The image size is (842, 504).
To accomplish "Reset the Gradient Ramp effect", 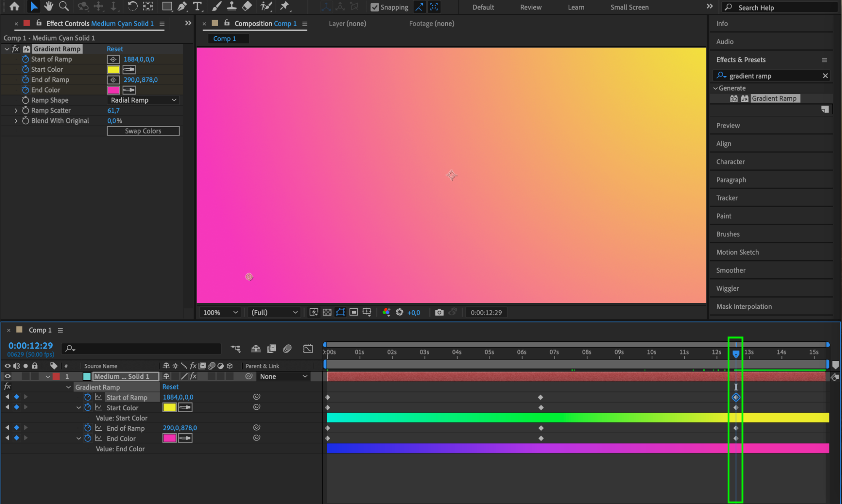I will coord(115,49).
